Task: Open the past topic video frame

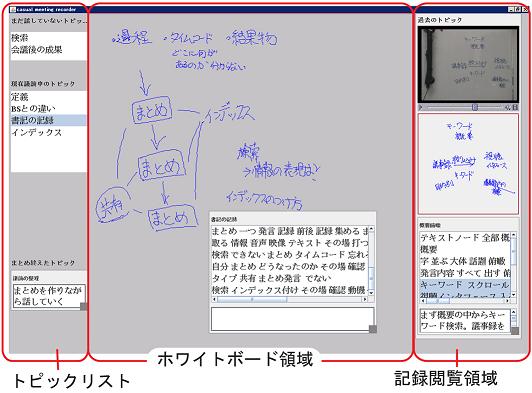Action: pyautogui.click(x=468, y=64)
